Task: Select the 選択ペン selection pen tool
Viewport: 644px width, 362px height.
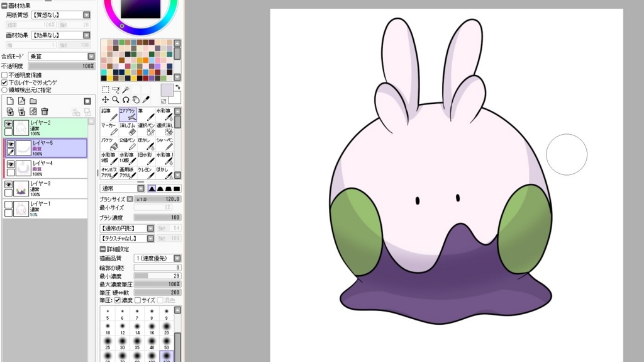Action: point(146,129)
